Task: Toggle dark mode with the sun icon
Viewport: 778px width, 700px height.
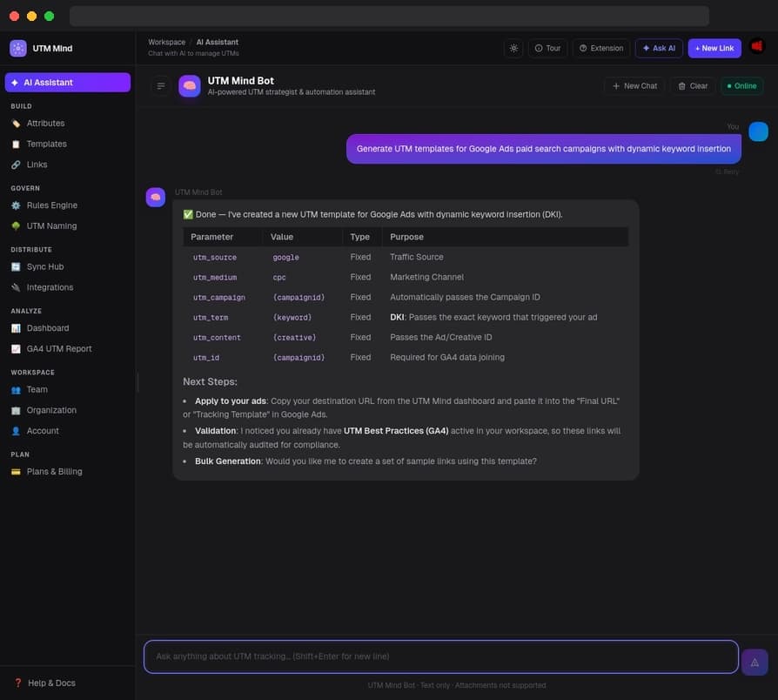Action: pyautogui.click(x=513, y=49)
